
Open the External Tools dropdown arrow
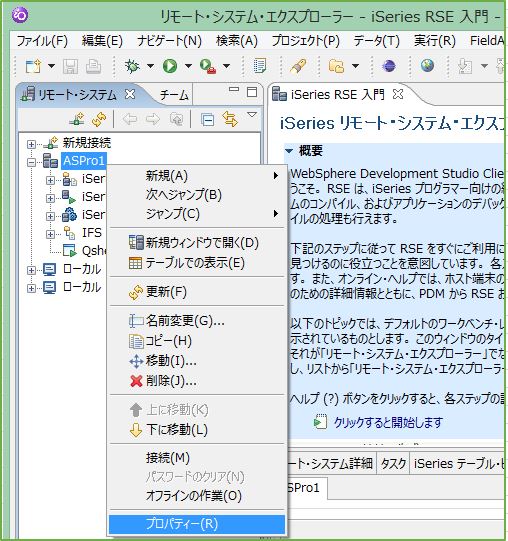226,66
